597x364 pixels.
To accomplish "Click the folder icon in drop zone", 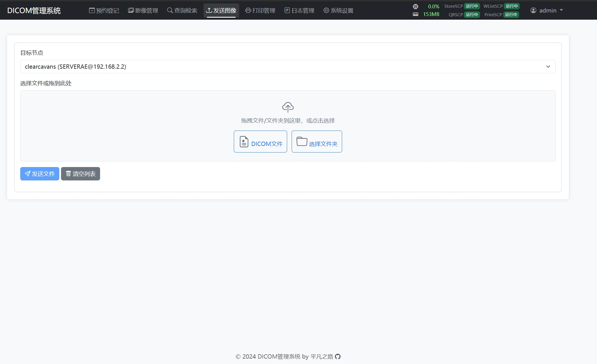I will pyautogui.click(x=302, y=141).
